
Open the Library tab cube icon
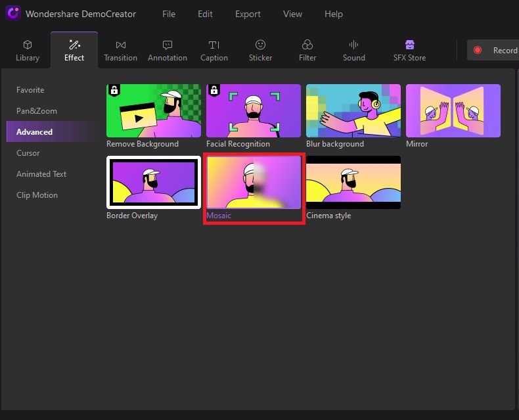(x=28, y=45)
